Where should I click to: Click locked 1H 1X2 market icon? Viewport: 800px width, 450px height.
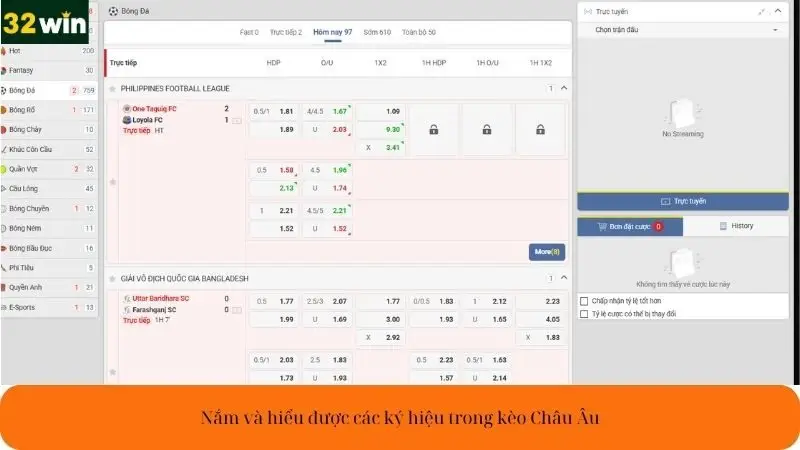pyautogui.click(x=540, y=130)
